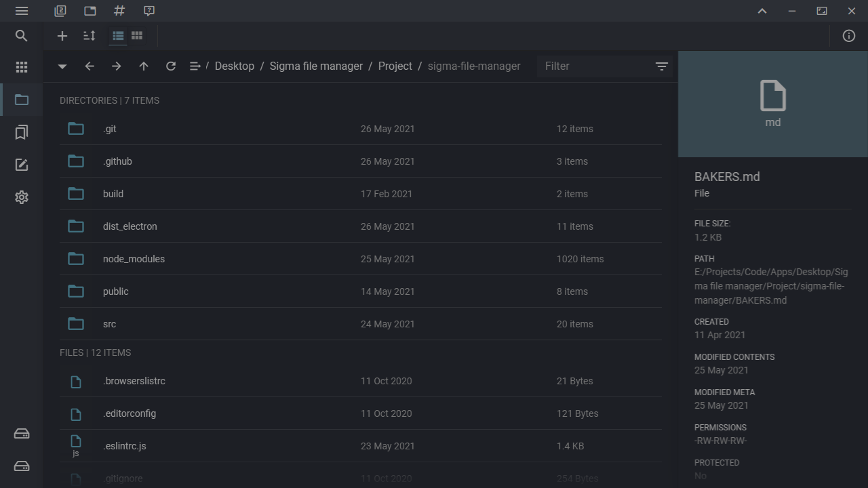Toggle the info panel icon
The width and height of the screenshot is (868, 488).
(x=849, y=36)
